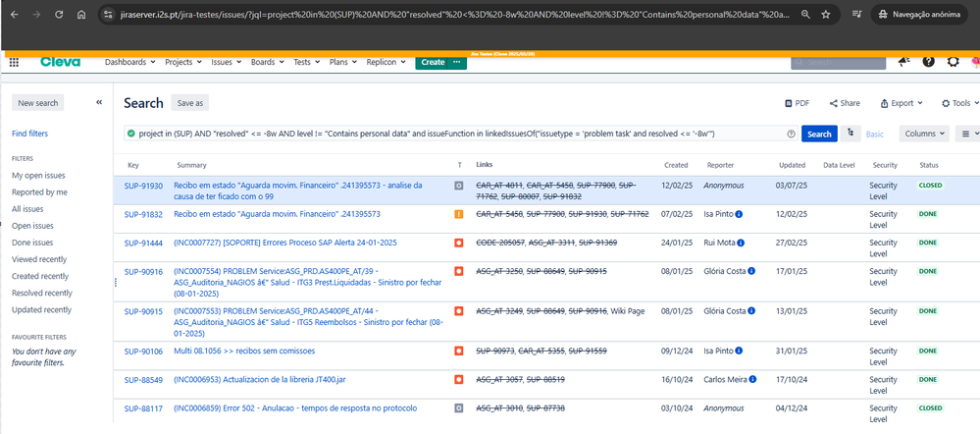Open the administration gear icon

click(953, 61)
